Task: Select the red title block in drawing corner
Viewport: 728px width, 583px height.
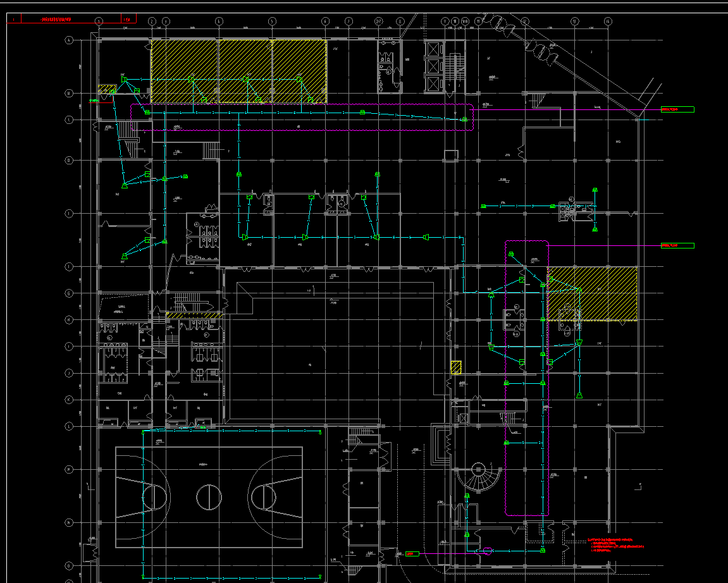Action: (71, 18)
